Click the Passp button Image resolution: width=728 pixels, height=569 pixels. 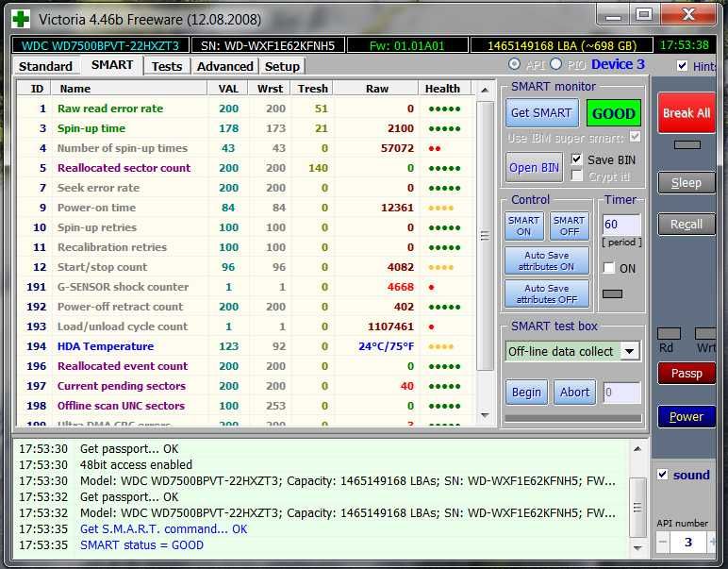(687, 373)
